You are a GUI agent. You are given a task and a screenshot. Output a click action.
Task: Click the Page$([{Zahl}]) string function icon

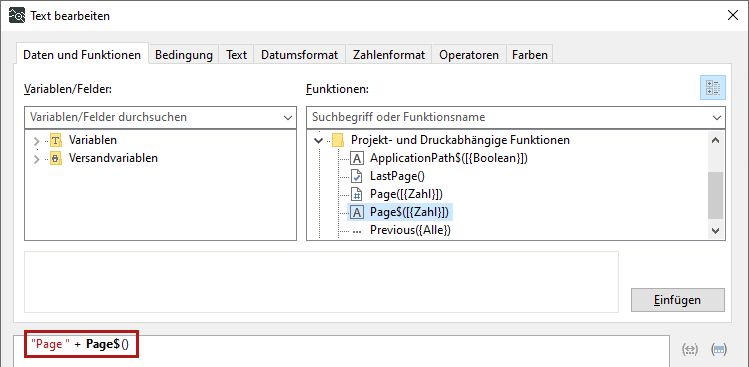coord(357,212)
